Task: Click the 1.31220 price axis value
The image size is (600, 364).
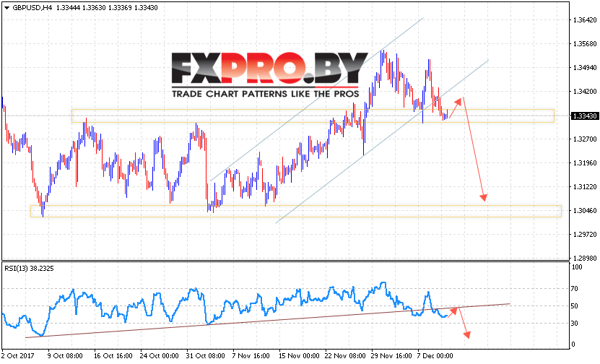Action: 585,187
